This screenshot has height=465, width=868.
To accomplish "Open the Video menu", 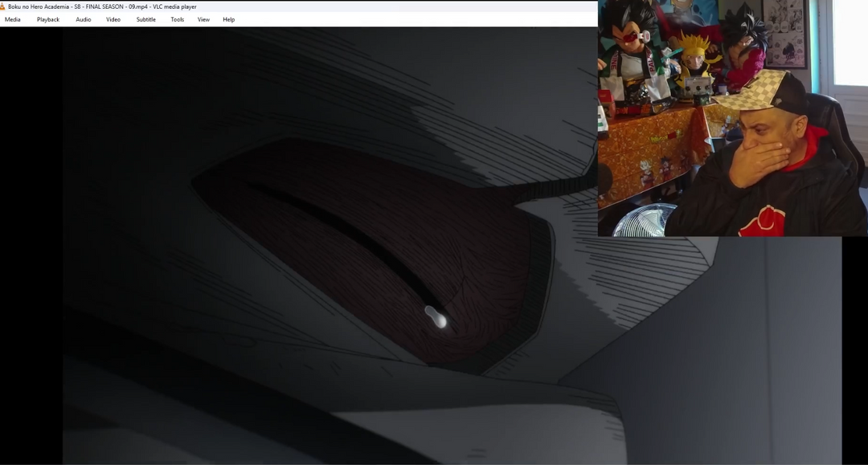I will point(113,19).
